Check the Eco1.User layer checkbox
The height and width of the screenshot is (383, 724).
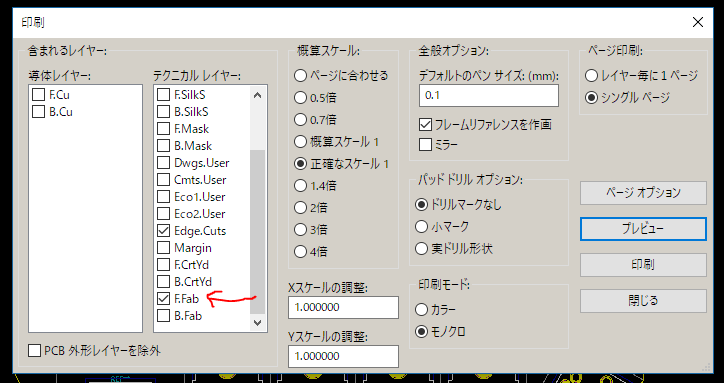pos(163,197)
